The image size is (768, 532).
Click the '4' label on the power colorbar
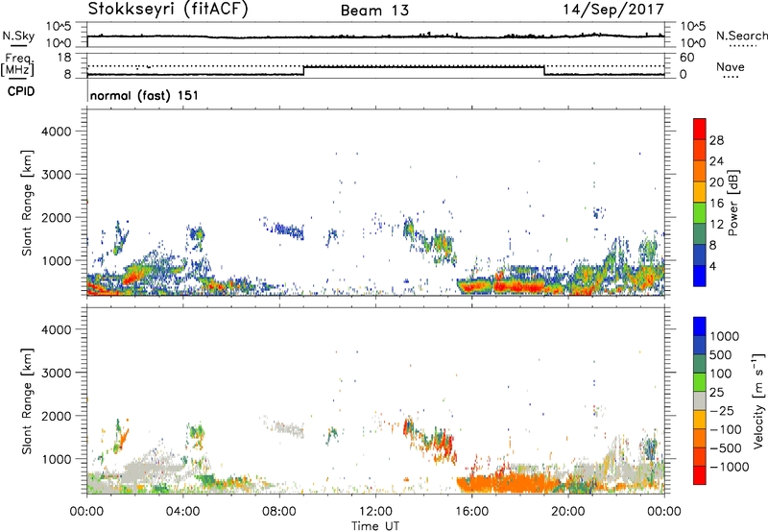[712, 266]
